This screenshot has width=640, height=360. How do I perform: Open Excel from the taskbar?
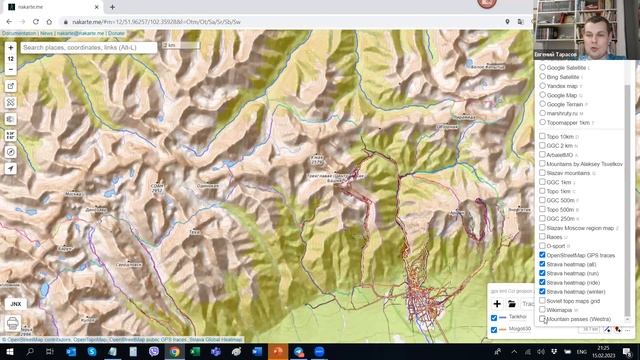click(x=195, y=351)
